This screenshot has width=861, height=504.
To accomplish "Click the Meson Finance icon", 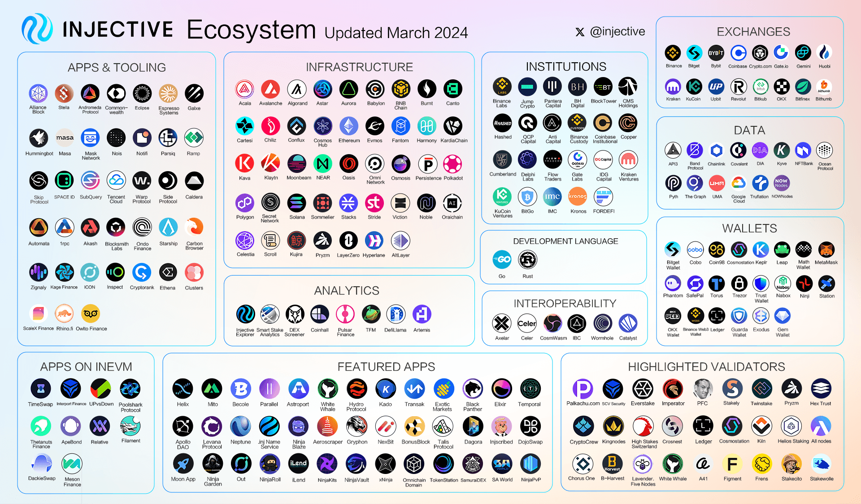I will 72,463.
